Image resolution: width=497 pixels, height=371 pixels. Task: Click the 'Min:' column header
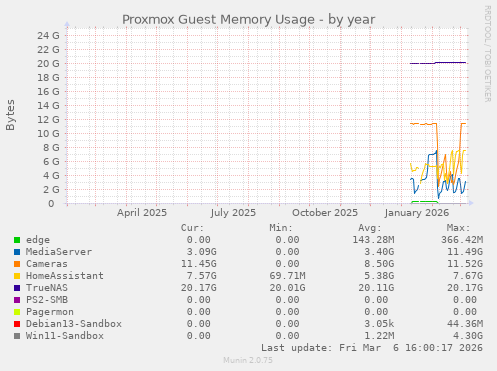(281, 228)
